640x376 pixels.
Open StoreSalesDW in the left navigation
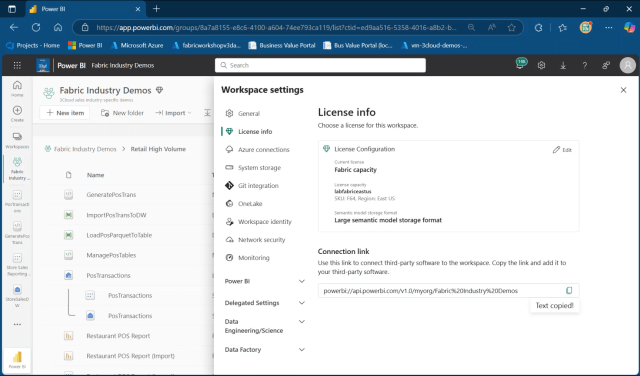pyautogui.click(x=17, y=296)
